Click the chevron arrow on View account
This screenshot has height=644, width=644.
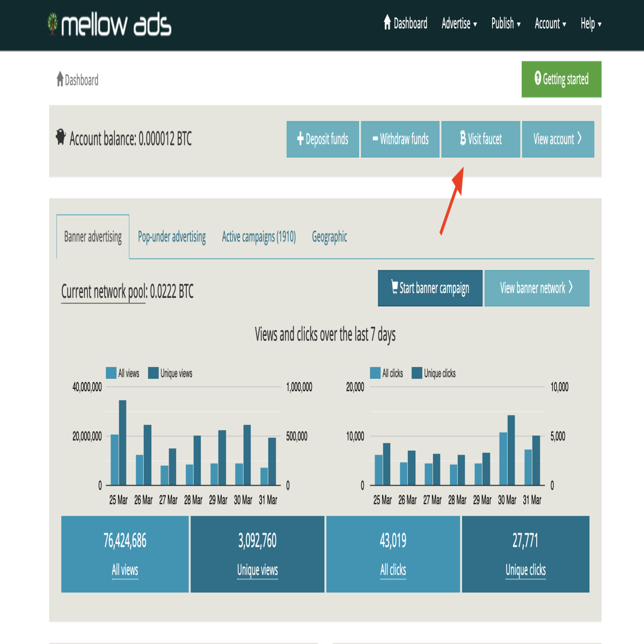(579, 138)
